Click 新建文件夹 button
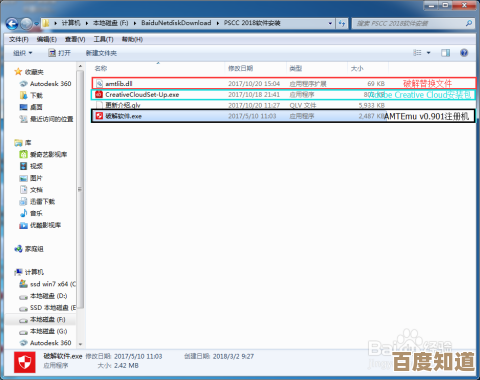 (101, 53)
